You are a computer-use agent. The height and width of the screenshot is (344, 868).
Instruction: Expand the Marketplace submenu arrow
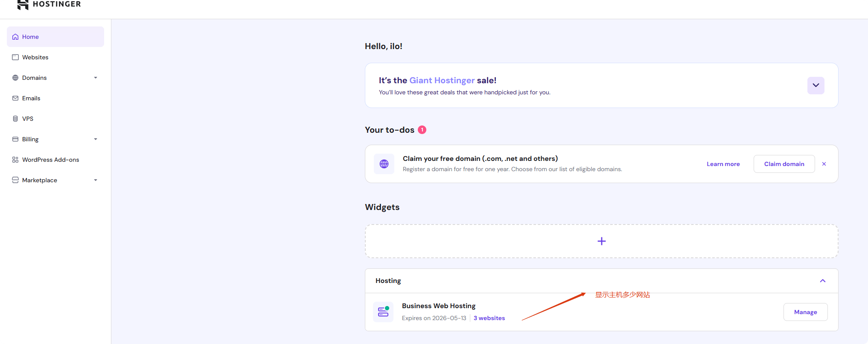coord(96,180)
